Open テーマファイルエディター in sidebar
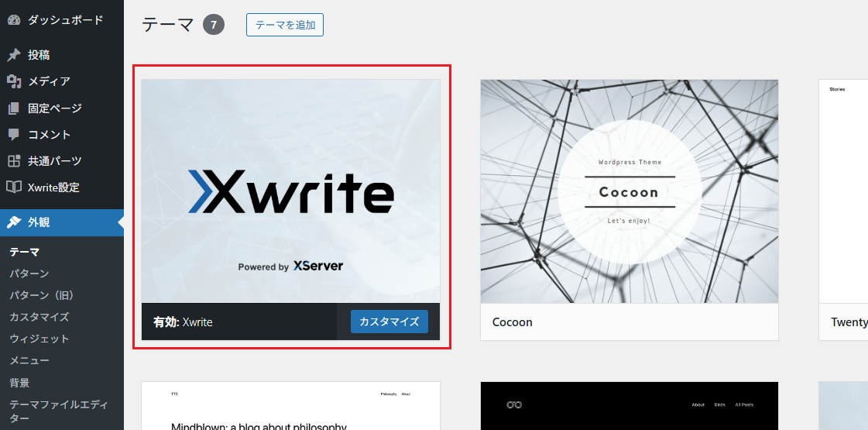868x430 pixels. point(59,411)
